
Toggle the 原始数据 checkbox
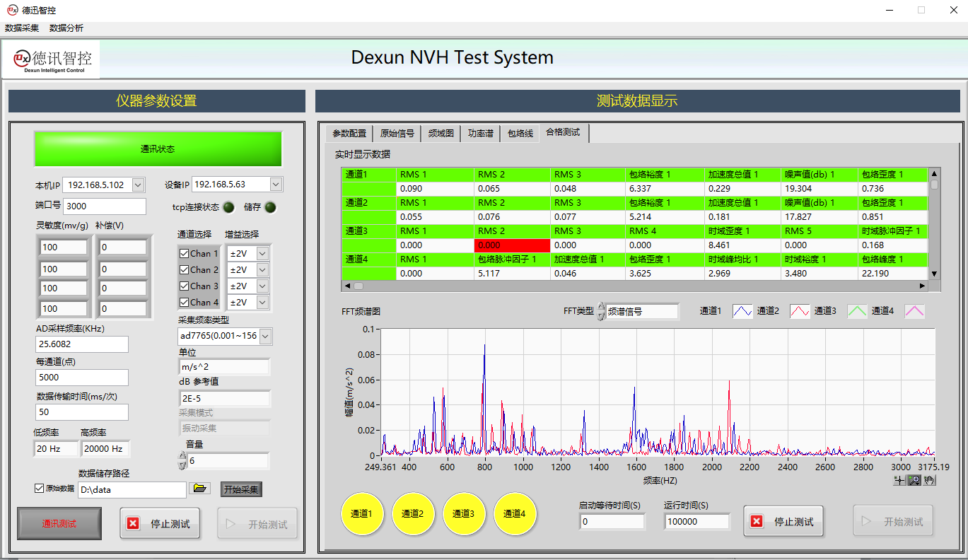(x=40, y=489)
